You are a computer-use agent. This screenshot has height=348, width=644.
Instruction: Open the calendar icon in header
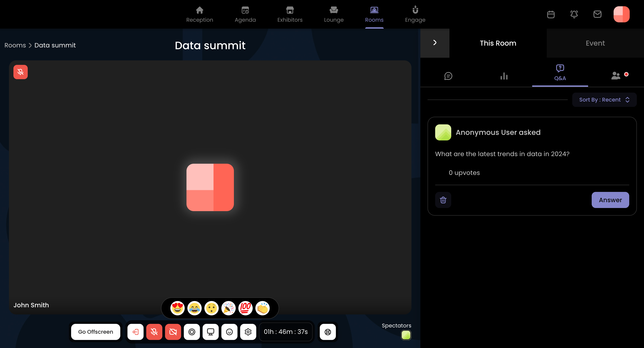tap(551, 14)
